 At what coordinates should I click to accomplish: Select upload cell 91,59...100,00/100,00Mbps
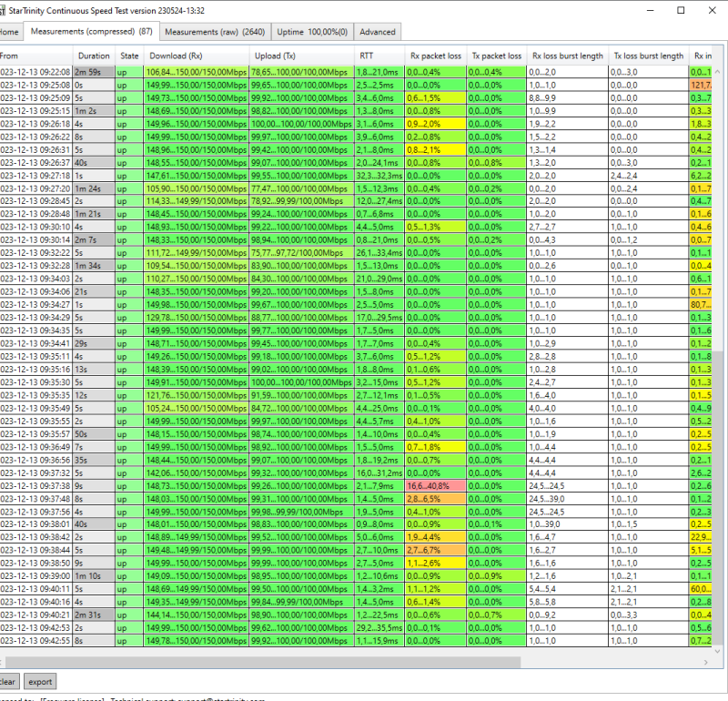[302, 395]
